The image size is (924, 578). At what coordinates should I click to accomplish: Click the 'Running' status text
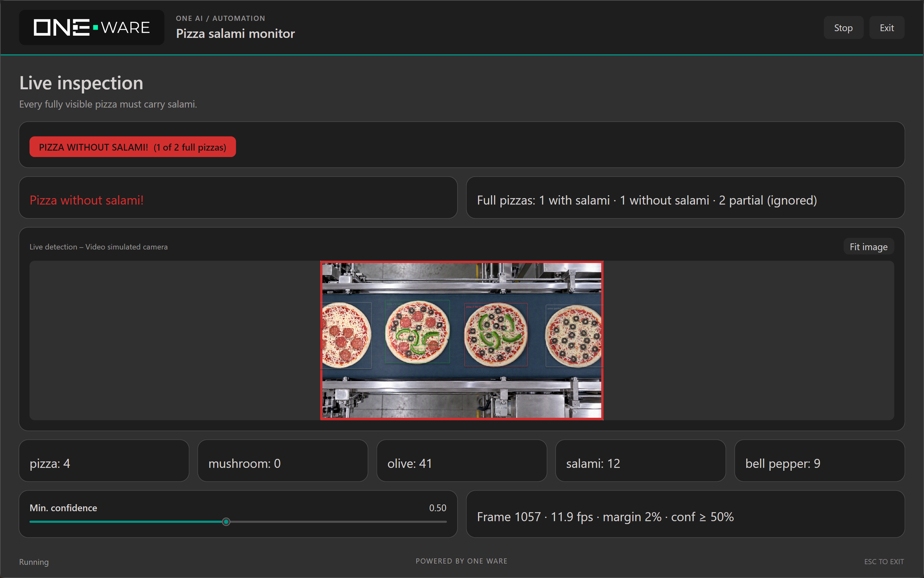(34, 562)
